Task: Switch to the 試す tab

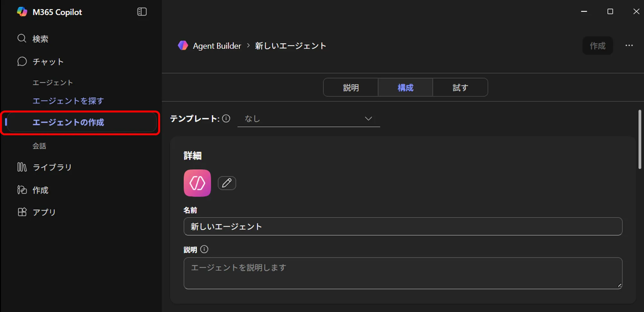Action: click(460, 87)
